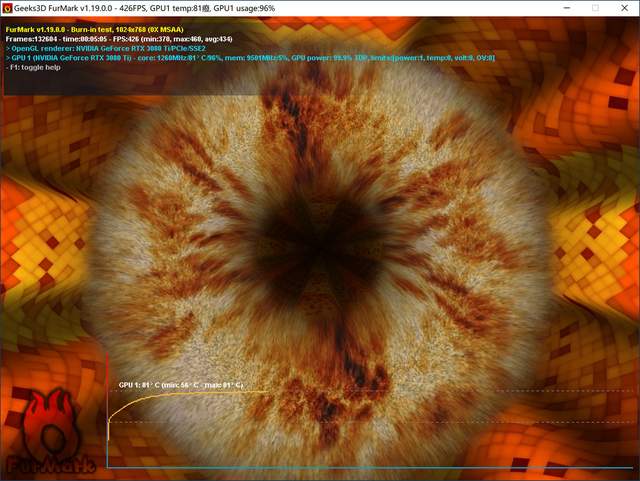This screenshot has height=481, width=640.
Task: Click the 'OpenGL renderer' info line
Action: (106, 49)
